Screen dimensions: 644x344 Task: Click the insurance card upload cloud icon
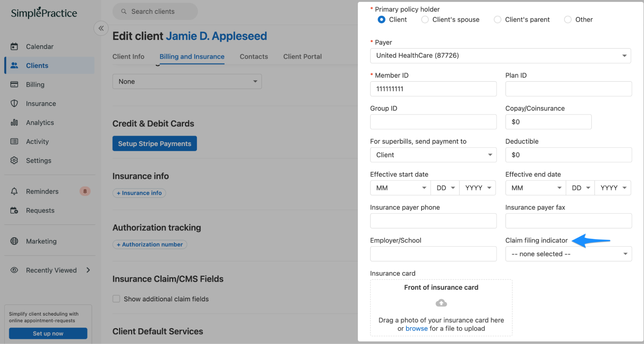[441, 303]
